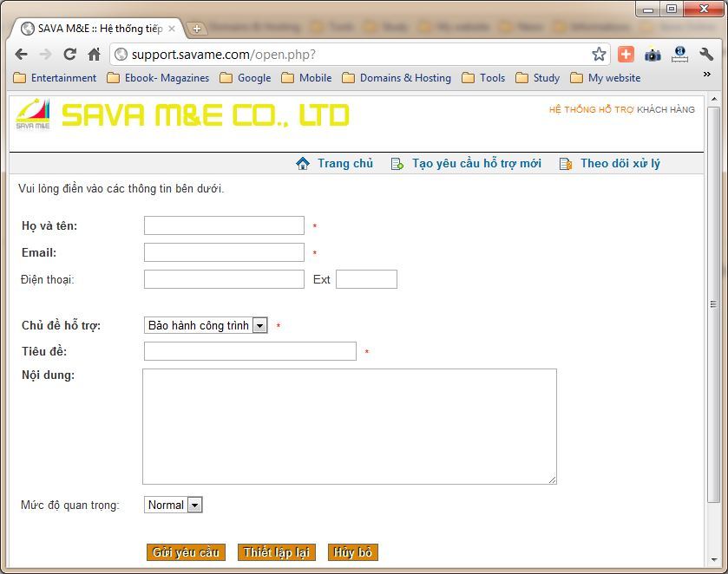This screenshot has width=728, height=574.
Task: Click the Theo dõi xử lý icon
Action: click(566, 164)
